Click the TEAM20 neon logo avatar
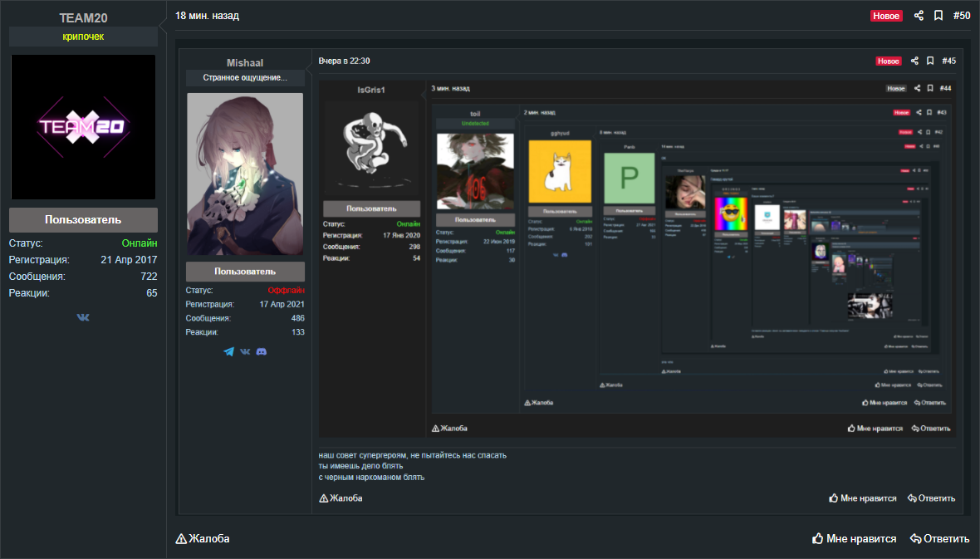This screenshot has width=980, height=559. click(83, 127)
